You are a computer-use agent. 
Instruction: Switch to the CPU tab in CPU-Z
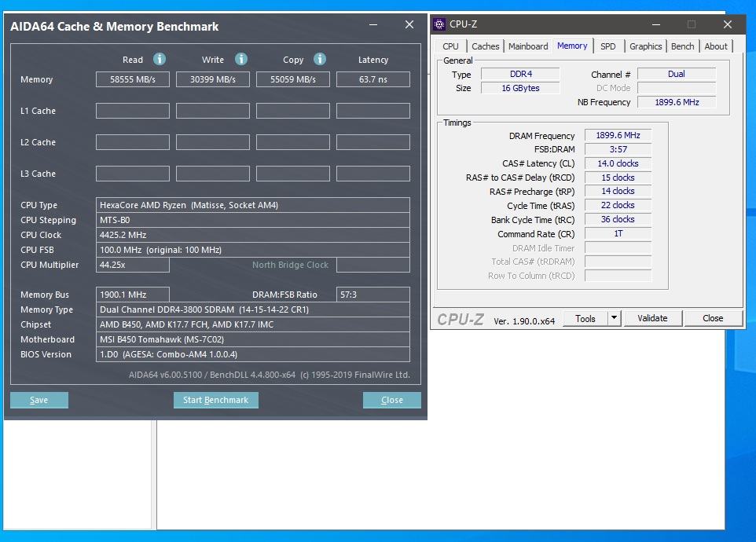point(450,46)
